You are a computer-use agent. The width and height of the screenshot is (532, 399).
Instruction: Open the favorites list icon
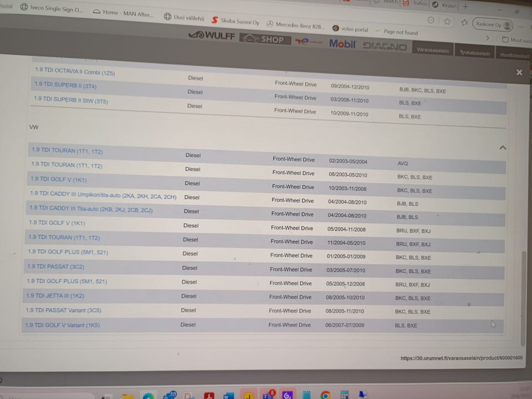coord(464,22)
